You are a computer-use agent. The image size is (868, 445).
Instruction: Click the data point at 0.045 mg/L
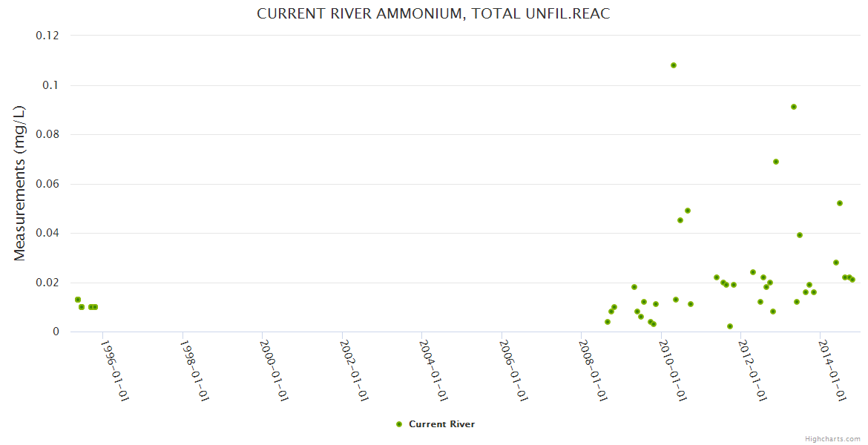click(680, 220)
